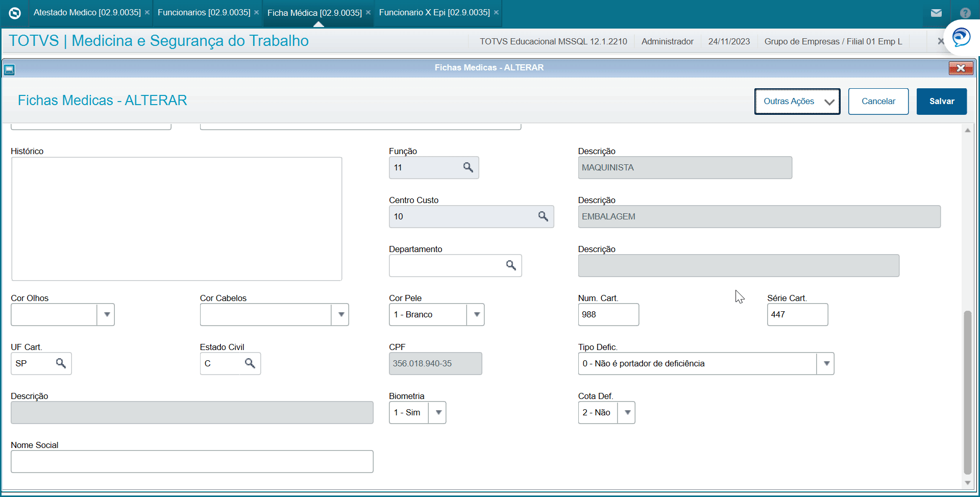The image size is (980, 497).
Task: Switch to the Funcionarios tab
Action: pos(204,12)
